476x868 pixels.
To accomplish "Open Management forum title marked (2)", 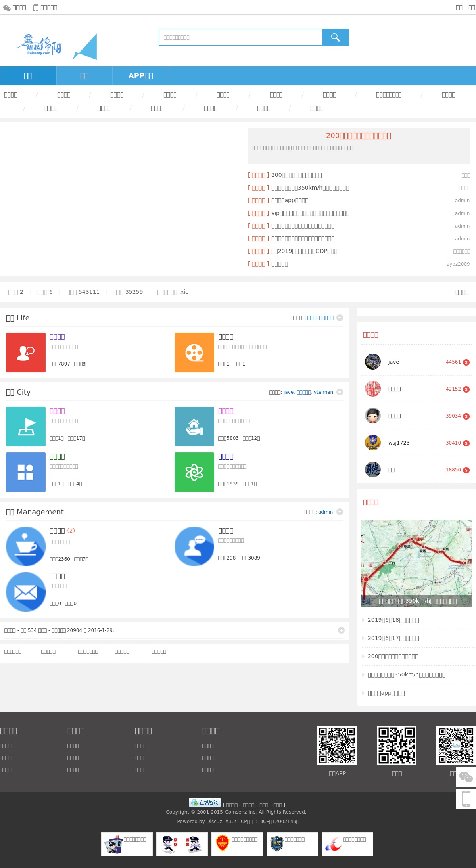I will coord(57,531).
